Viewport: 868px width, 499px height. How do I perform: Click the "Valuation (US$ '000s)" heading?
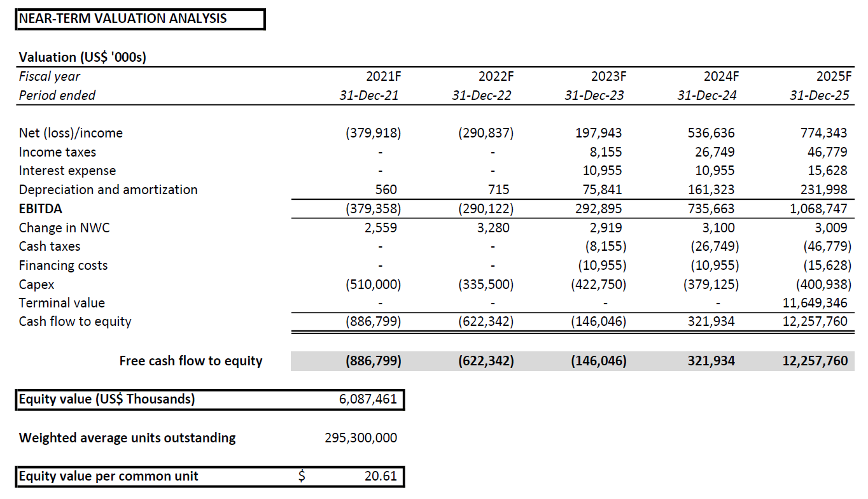click(x=83, y=57)
